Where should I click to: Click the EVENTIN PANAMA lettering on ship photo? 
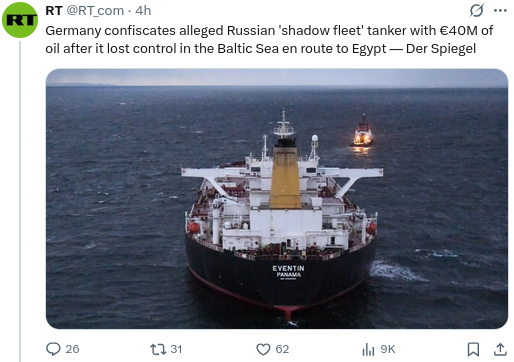[x=288, y=272]
